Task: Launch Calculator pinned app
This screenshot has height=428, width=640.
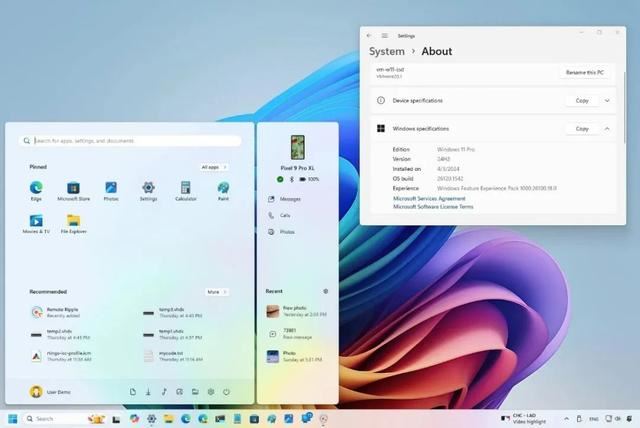Action: (186, 191)
